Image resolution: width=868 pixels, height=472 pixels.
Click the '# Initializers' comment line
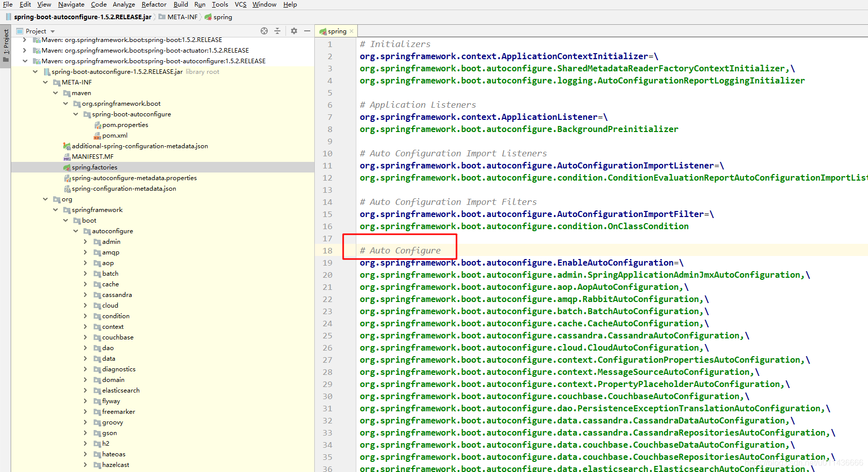click(x=395, y=44)
